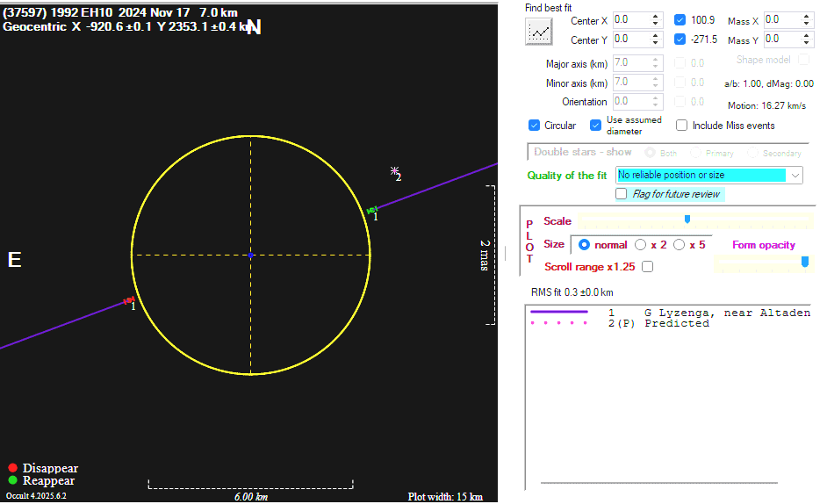Screen dimensions: 827x504
Task: Click the Occult 4.2025.6.2 version text
Action: 36,495
